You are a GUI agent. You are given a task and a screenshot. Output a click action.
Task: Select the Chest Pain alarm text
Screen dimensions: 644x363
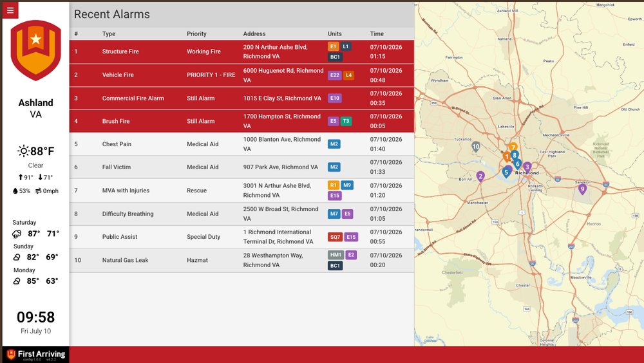click(x=117, y=144)
